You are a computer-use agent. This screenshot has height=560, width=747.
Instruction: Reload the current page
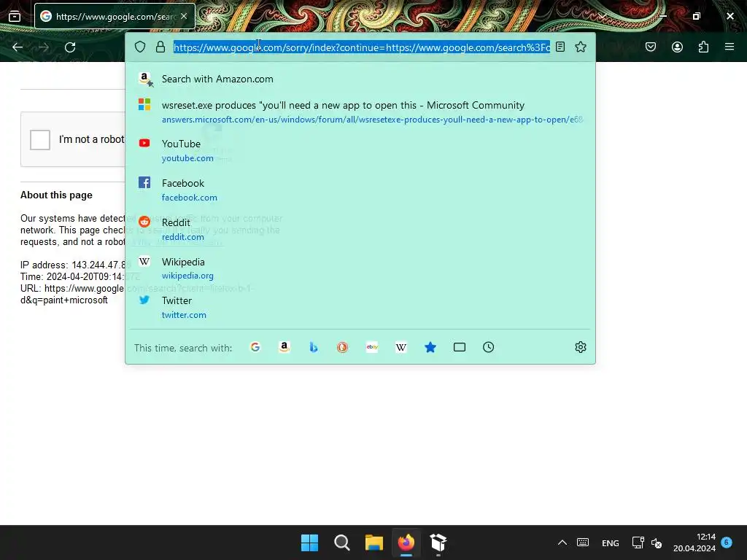(70, 47)
